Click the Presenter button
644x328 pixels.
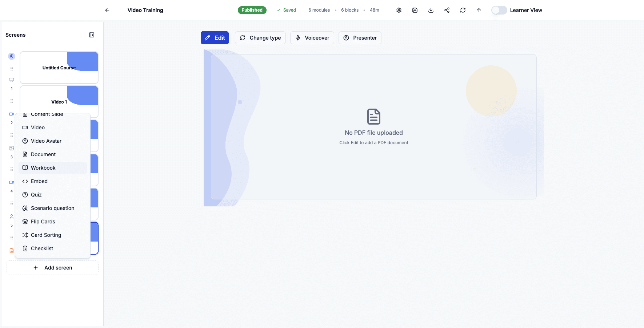tap(360, 38)
